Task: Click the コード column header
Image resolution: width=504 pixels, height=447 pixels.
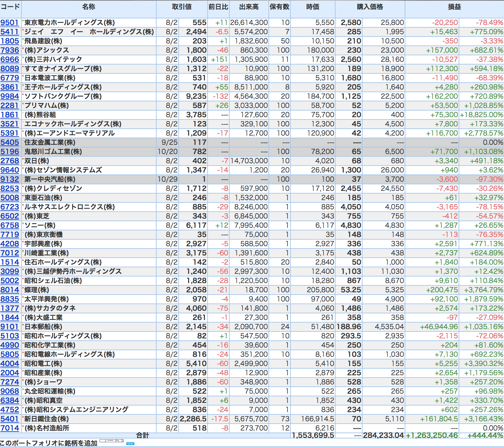Action: (10, 7)
